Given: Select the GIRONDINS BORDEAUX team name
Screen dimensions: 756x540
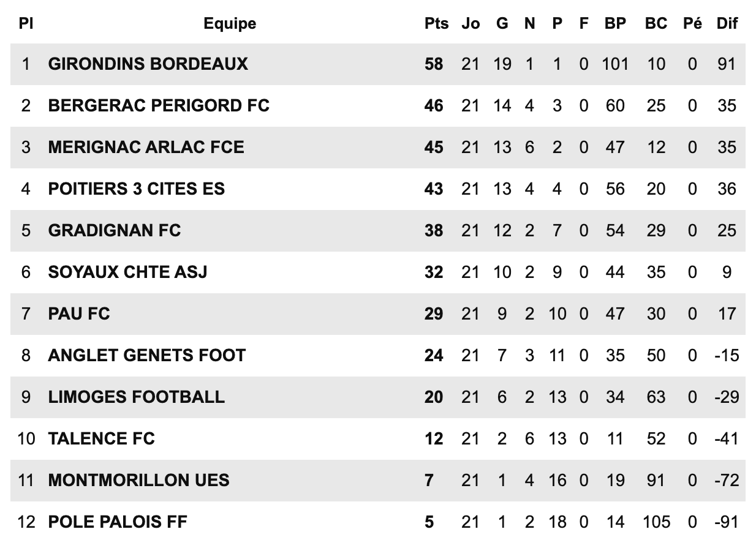Looking at the screenshot, I should 148,64.
